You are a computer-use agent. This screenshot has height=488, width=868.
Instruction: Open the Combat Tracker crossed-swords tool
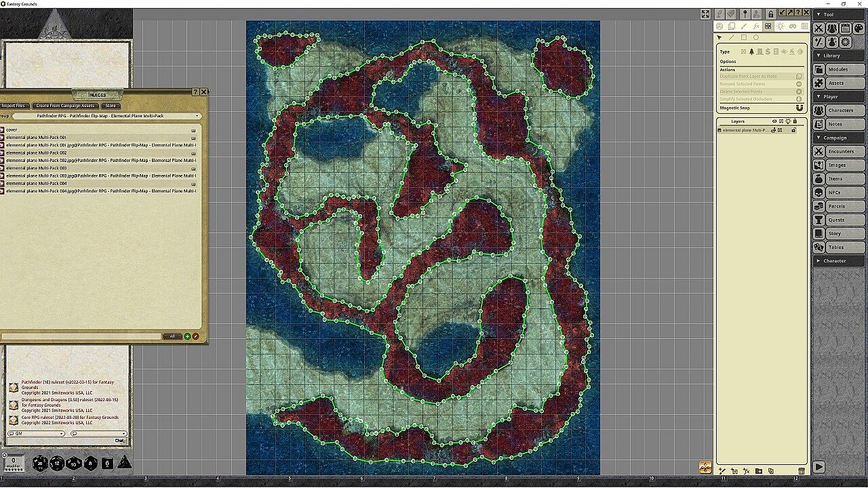point(819,28)
